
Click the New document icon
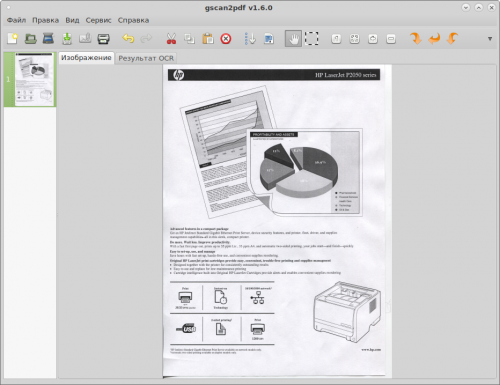(13, 39)
